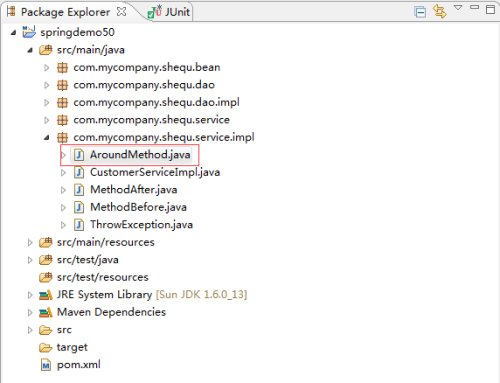The image size is (500, 383).
Task: Select CustomerServiceImpl.java file name
Action: [155, 173]
